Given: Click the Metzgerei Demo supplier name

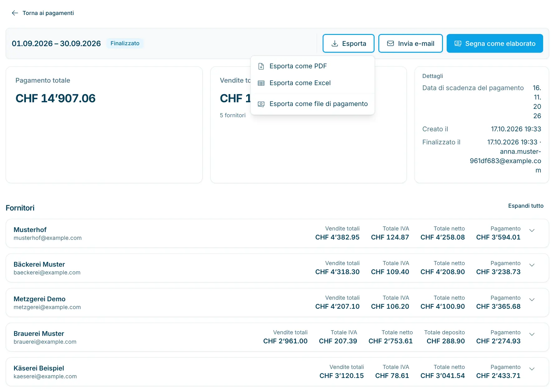Looking at the screenshot, I should (40, 299).
